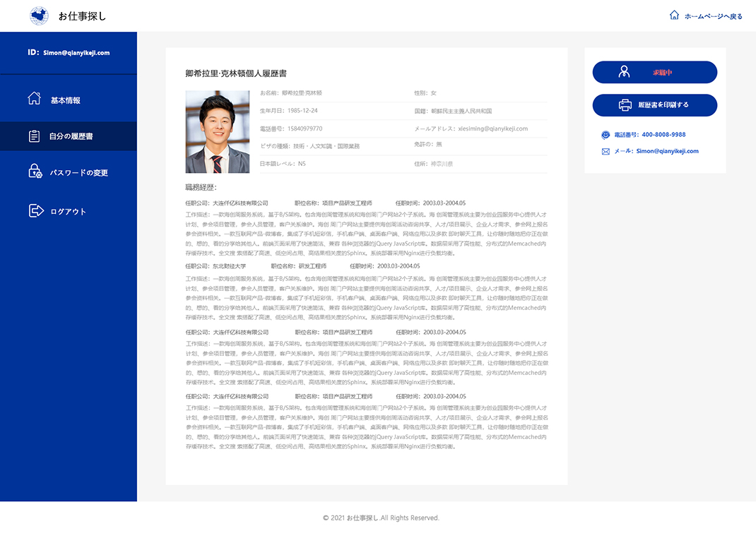Click the globe logo in the header

coord(40,16)
